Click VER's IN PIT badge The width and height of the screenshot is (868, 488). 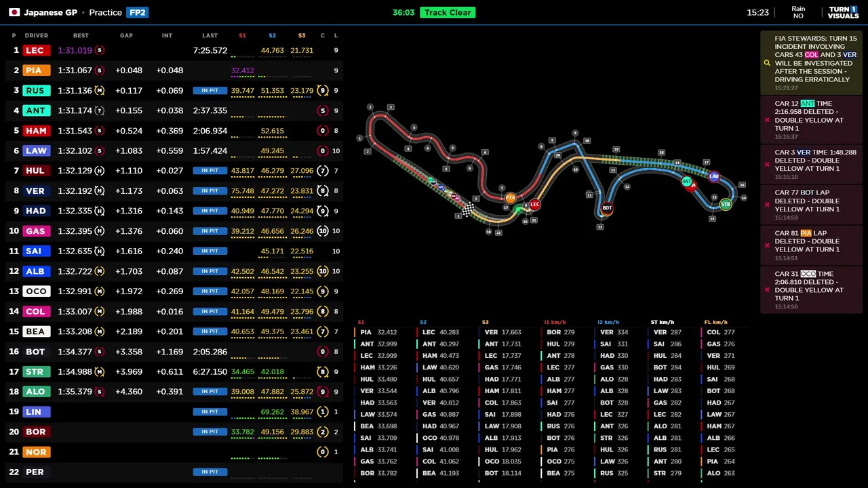coord(210,191)
